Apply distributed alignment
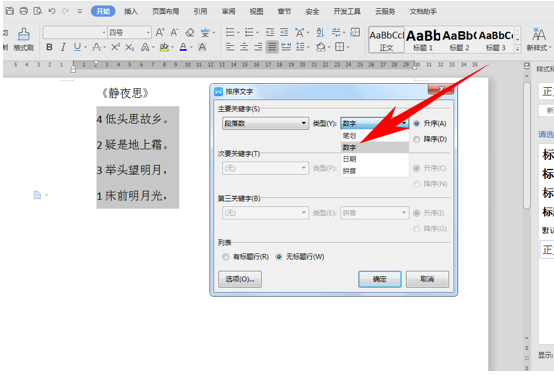Screen dimensions: 554x375 [286, 47]
